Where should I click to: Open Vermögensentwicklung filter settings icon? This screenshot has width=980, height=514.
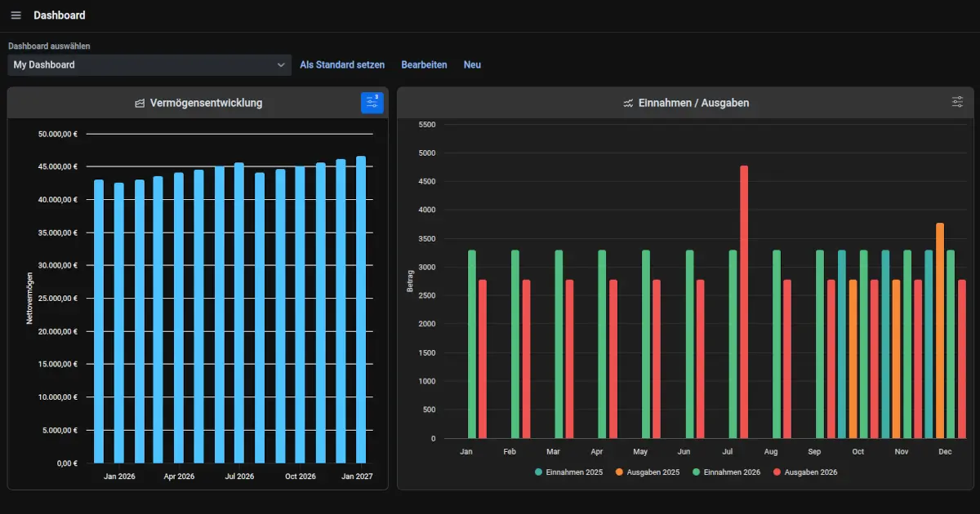[372, 103]
